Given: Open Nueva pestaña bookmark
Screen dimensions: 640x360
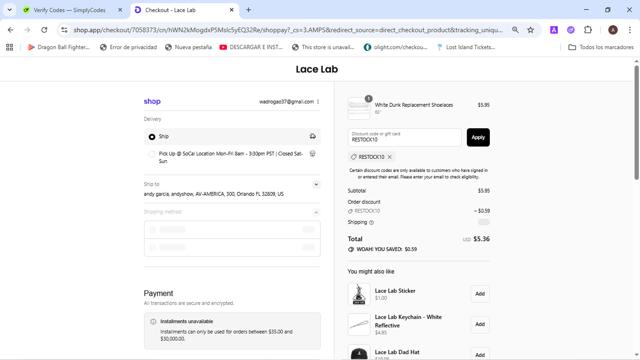Looking at the screenshot, I should (x=188, y=47).
